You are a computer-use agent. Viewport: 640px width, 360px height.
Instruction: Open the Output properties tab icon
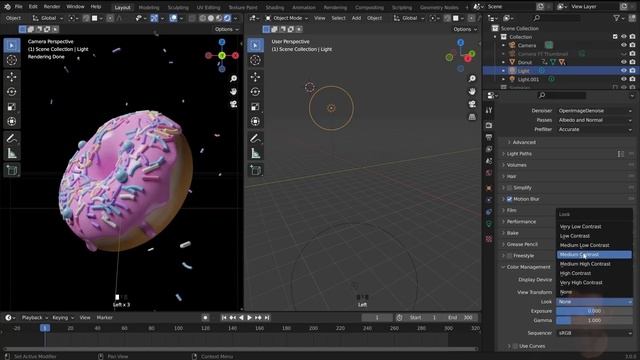(x=489, y=137)
